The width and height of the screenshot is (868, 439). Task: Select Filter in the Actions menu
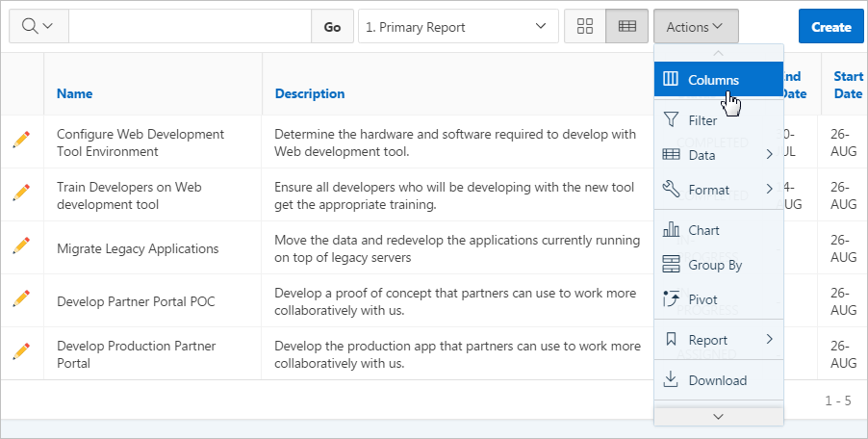point(702,120)
